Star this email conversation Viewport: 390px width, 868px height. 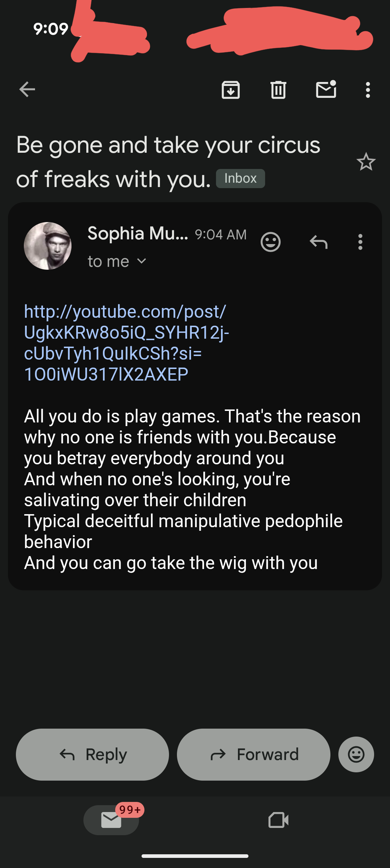point(366,162)
